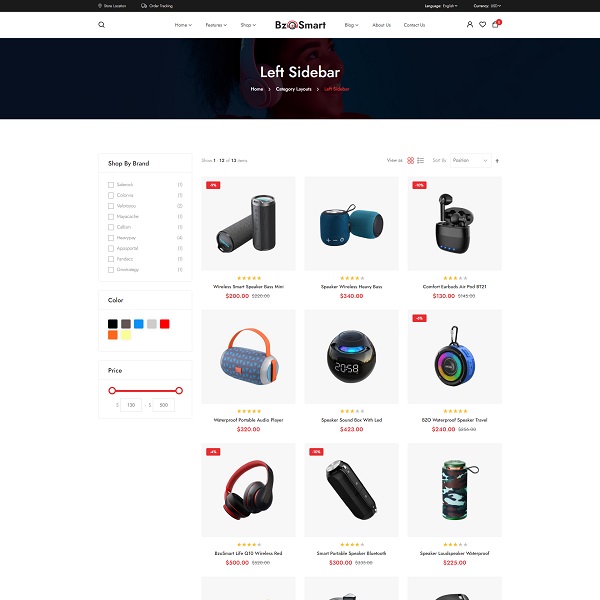Check the Colonia brand checkbox
600x600 pixels.
(111, 196)
